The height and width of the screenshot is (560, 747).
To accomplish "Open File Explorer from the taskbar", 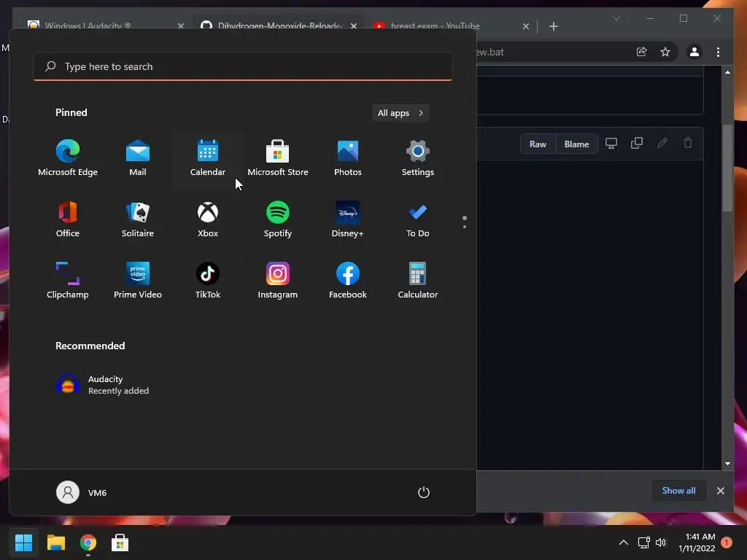I will coord(56,542).
